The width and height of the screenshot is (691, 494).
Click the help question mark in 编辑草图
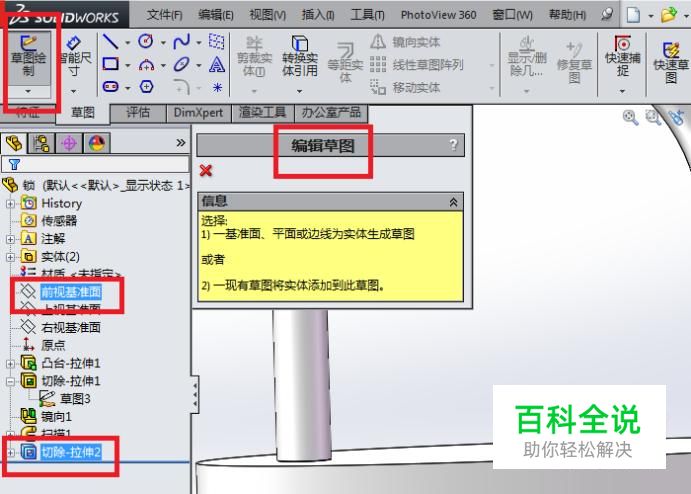(x=453, y=145)
